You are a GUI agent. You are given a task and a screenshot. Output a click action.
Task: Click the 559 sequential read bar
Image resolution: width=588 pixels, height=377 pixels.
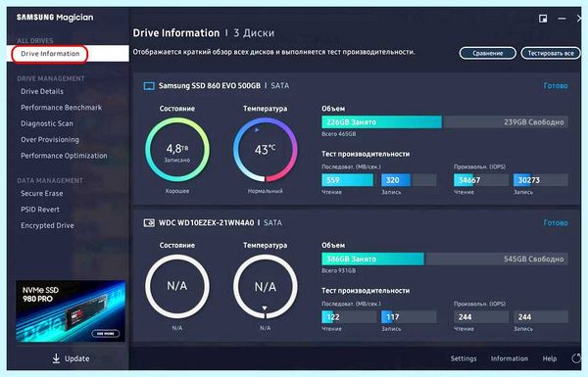[347, 180]
